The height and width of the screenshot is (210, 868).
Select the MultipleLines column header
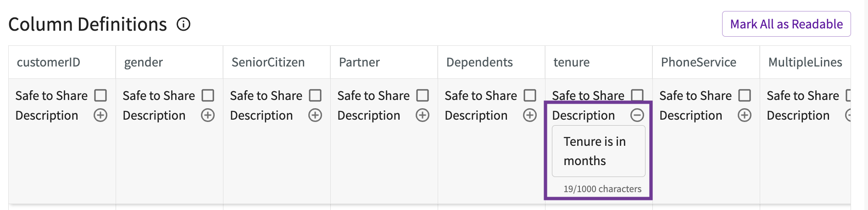click(805, 62)
